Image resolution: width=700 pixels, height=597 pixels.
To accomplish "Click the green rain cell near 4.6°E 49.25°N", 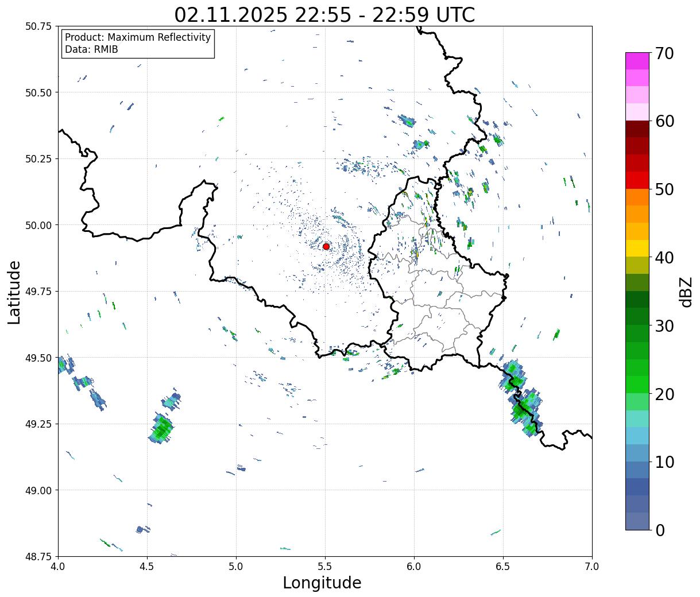I will 162,428.
